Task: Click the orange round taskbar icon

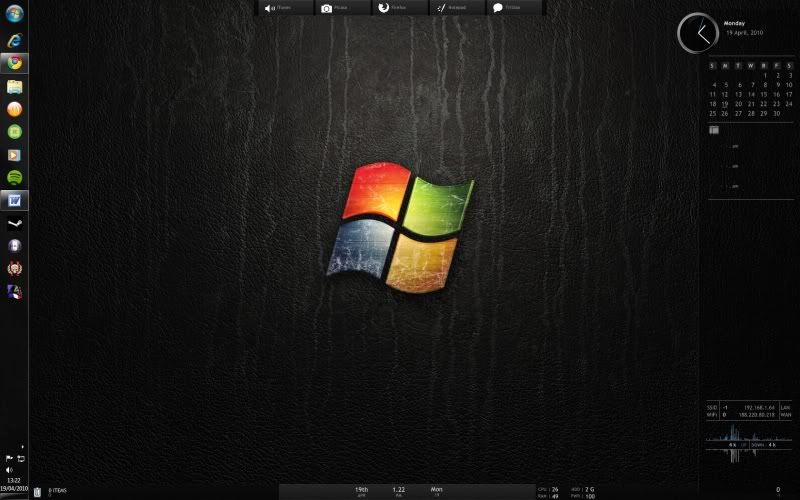Action: [14, 109]
